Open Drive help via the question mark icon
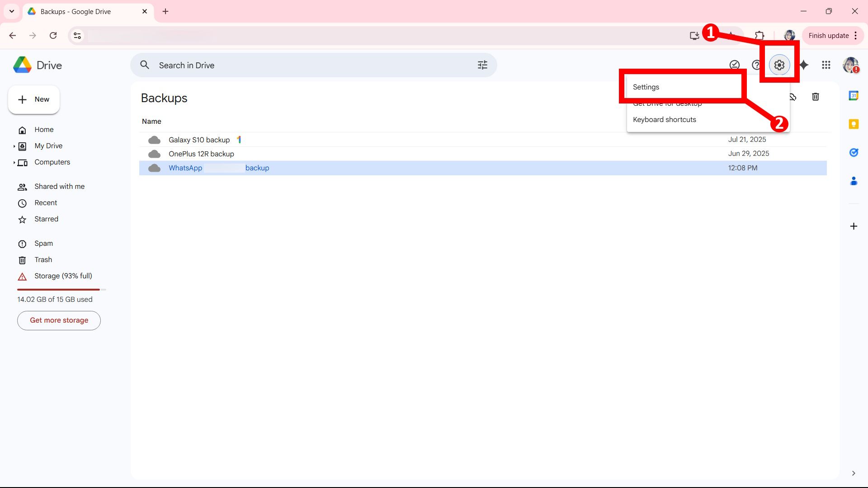The height and width of the screenshot is (488, 868). pyautogui.click(x=756, y=65)
